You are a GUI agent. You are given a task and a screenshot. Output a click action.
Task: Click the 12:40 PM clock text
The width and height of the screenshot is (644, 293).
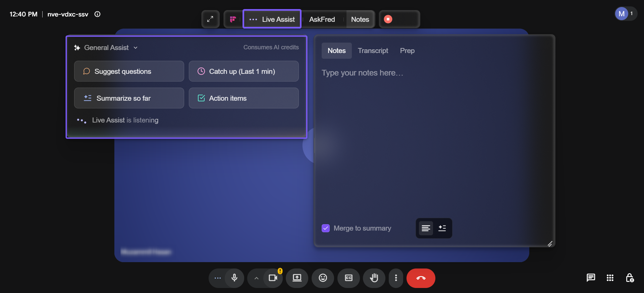(23, 14)
